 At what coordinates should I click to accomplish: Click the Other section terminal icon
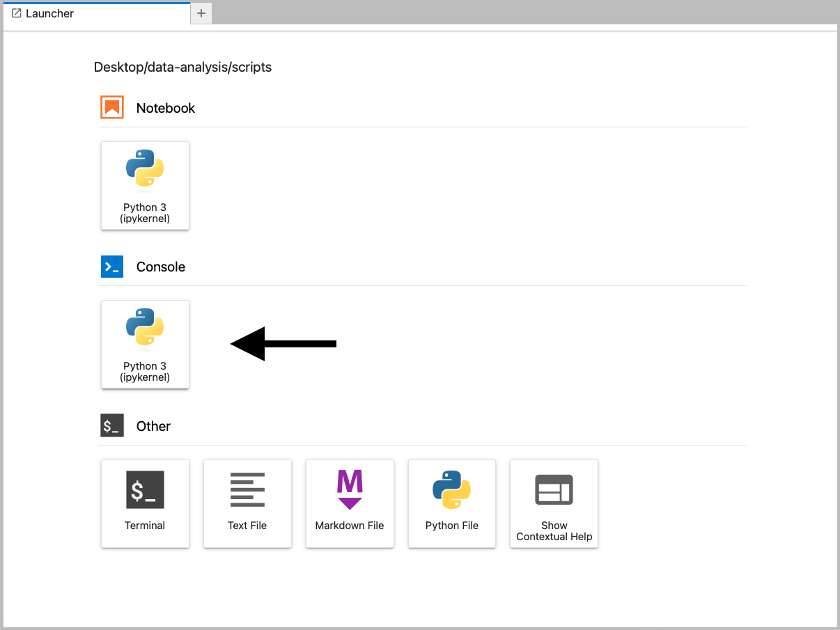tap(112, 426)
